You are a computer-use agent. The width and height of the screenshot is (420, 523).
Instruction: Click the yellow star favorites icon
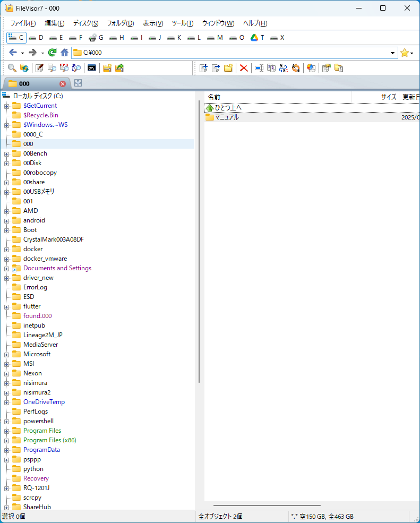click(404, 53)
